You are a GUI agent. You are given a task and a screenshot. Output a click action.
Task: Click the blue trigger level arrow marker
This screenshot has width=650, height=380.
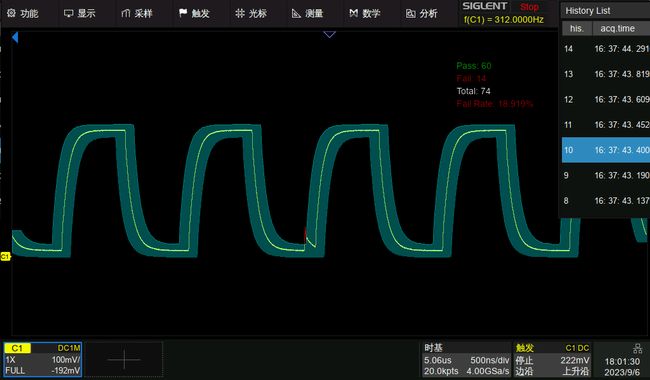pos(15,38)
